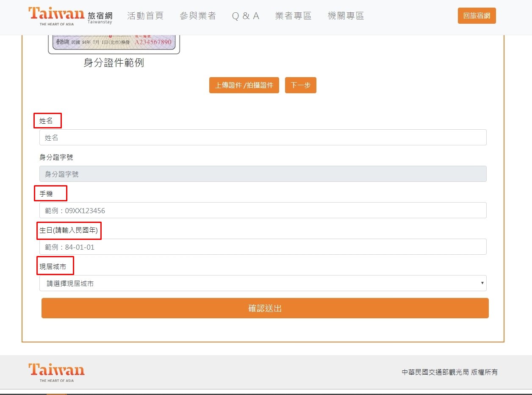Click the 旅宿網 Taiwanstay logo text
The height and width of the screenshot is (395, 532).
click(100, 17)
